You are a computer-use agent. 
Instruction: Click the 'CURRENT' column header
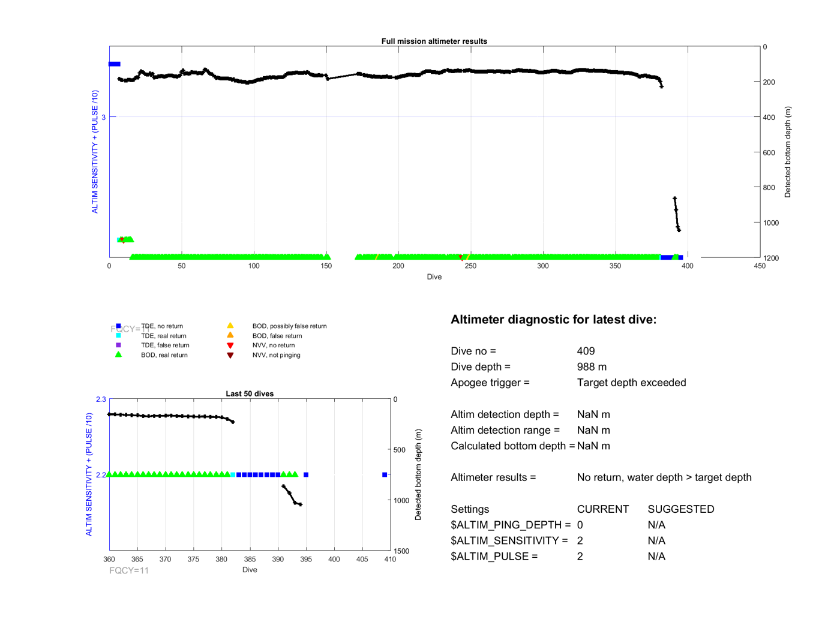click(603, 509)
